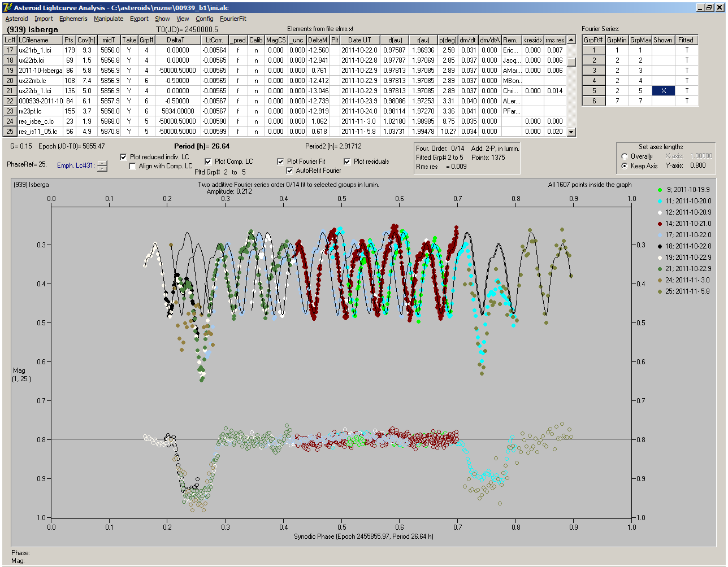Click the Emph. Lc# spinner control
Screen dimensions: 728x567
102,166
